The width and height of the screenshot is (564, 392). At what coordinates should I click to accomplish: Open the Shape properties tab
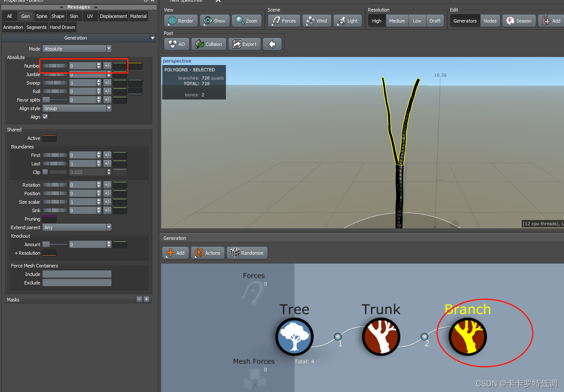tap(58, 16)
